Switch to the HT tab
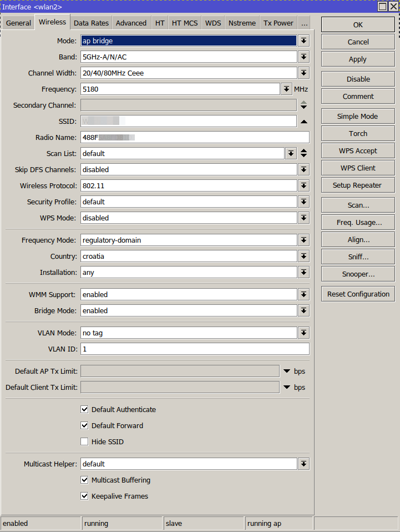This screenshot has width=400, height=532. click(x=160, y=23)
